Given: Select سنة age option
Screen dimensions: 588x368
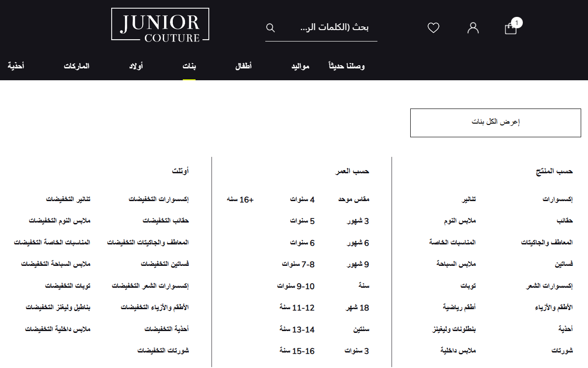Looking at the screenshot, I should click(x=364, y=286).
